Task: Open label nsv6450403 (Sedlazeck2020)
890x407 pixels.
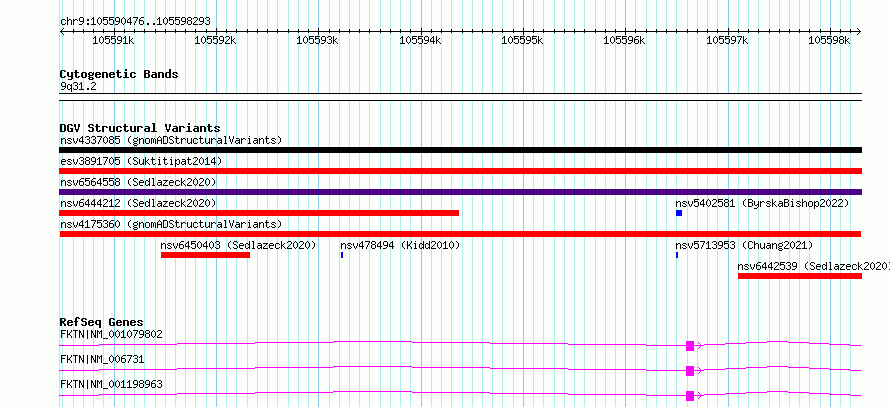Action: [x=238, y=245]
